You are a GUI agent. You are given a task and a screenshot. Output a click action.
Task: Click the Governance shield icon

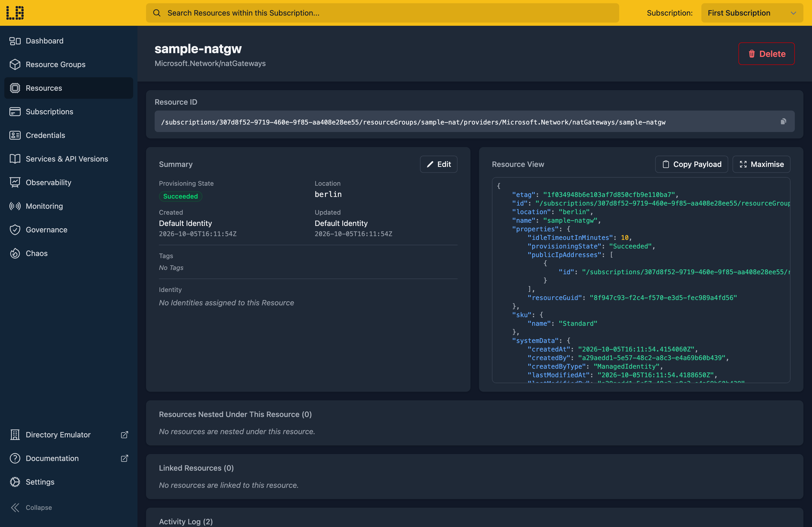[15, 230]
